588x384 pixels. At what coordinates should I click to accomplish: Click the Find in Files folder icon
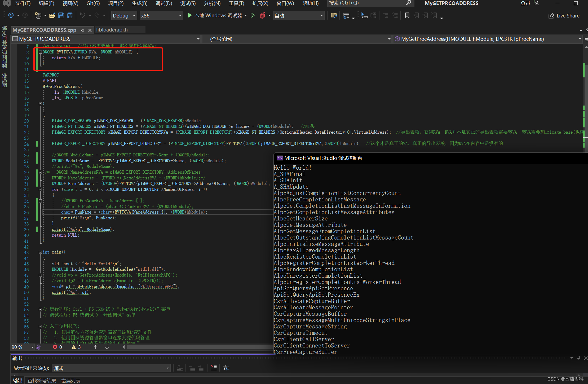pyautogui.click(x=334, y=16)
